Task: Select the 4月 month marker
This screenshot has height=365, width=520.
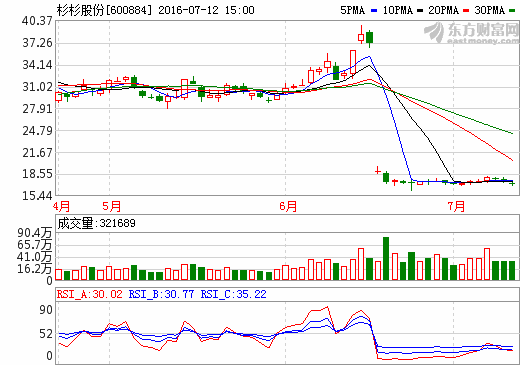Action: tap(62, 206)
